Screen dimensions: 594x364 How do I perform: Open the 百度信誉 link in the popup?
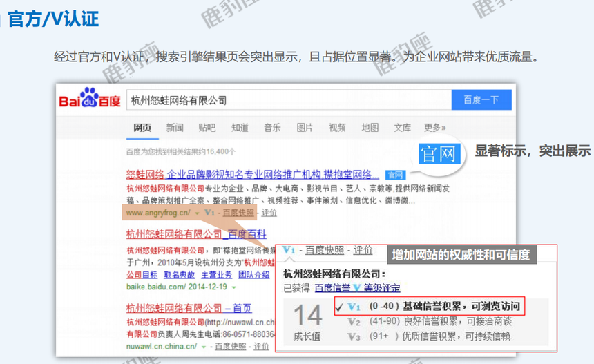pyautogui.click(x=332, y=288)
